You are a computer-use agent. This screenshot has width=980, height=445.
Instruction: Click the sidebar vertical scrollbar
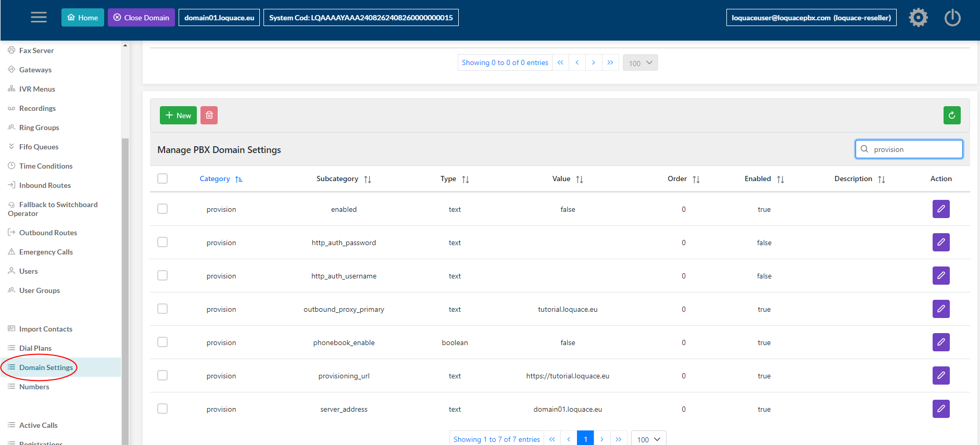pos(125,291)
